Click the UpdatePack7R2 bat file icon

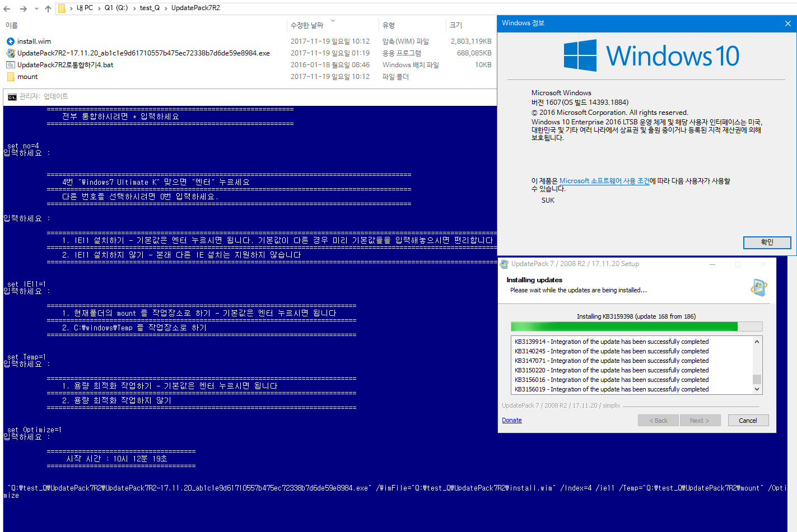click(11, 65)
